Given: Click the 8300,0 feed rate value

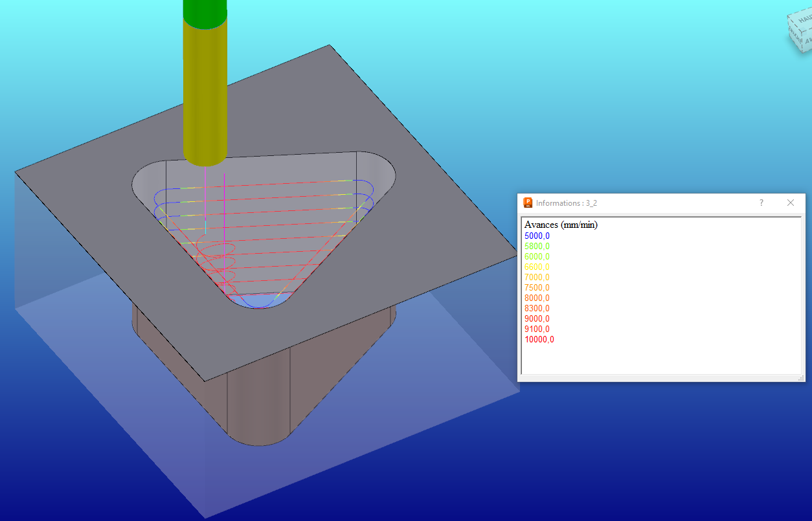Looking at the screenshot, I should point(537,309).
